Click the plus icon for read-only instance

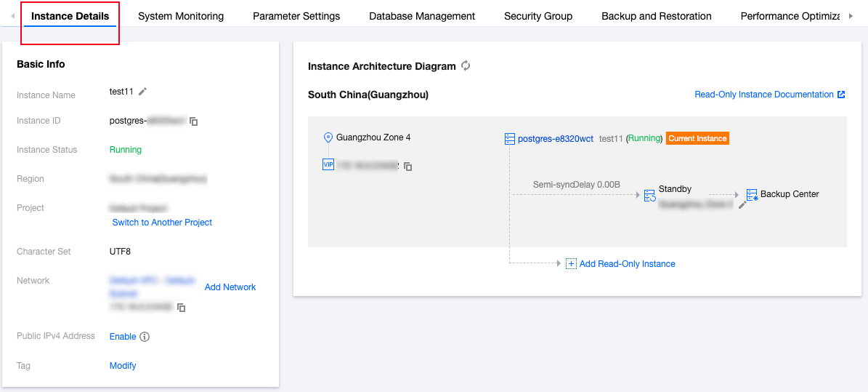pyautogui.click(x=571, y=264)
